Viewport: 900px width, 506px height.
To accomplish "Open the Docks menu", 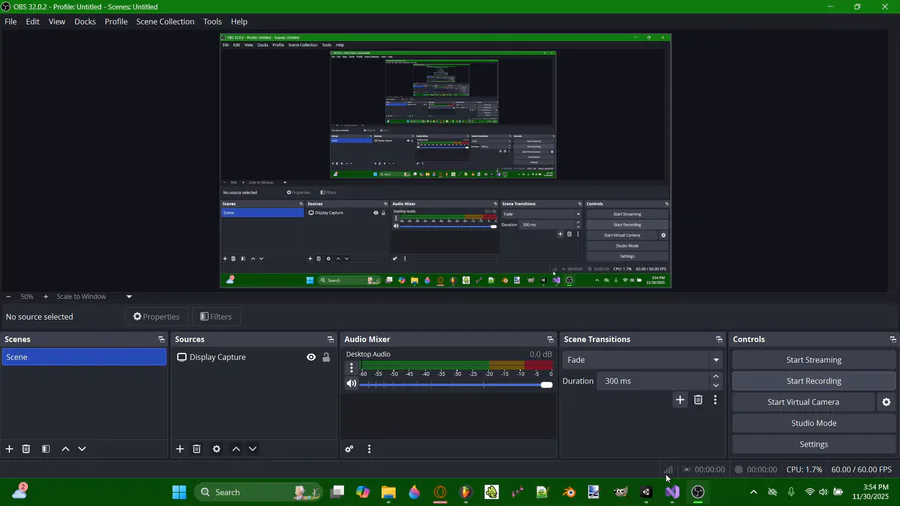I will pos(85,21).
